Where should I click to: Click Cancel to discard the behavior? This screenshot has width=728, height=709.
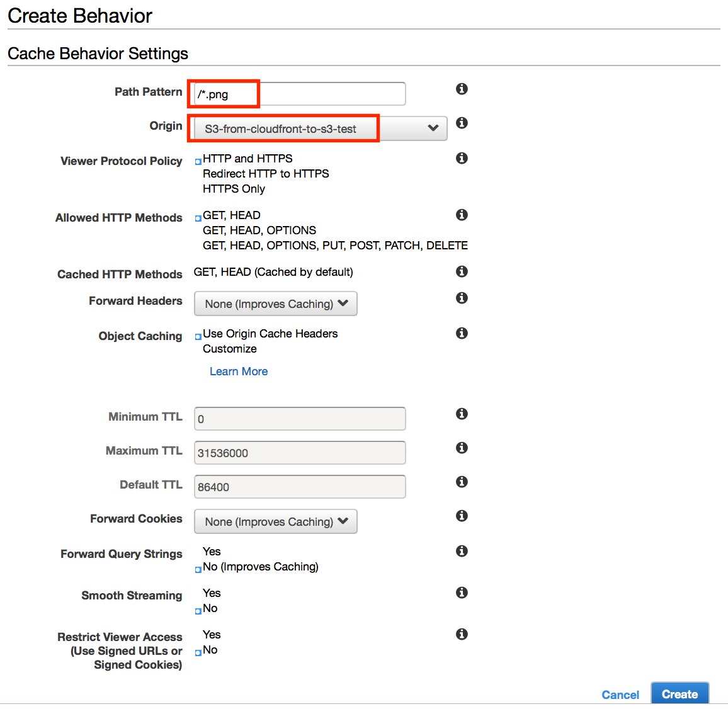(x=620, y=695)
